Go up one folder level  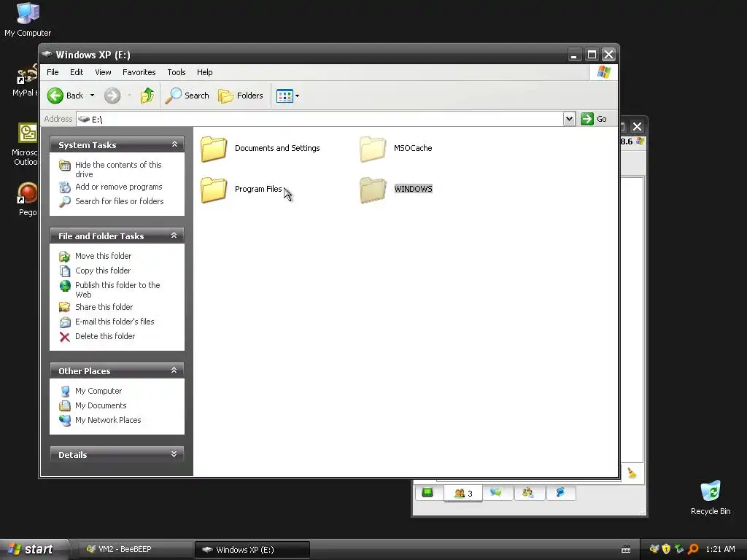click(x=147, y=96)
